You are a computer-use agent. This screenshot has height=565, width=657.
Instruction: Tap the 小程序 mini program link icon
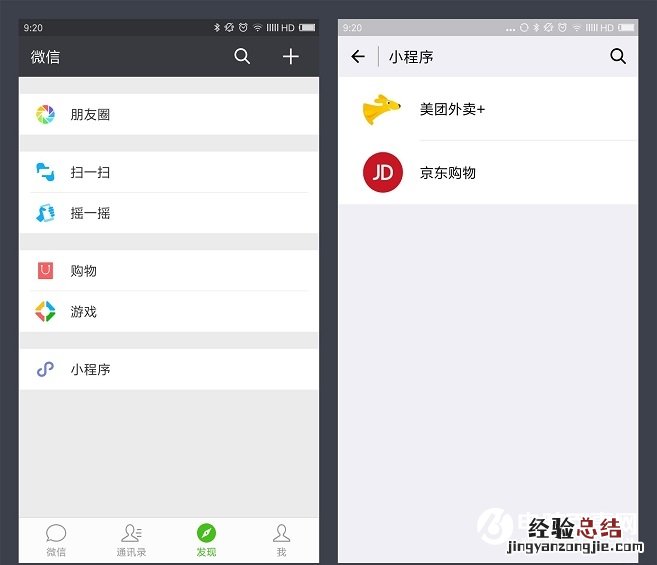tap(45, 369)
